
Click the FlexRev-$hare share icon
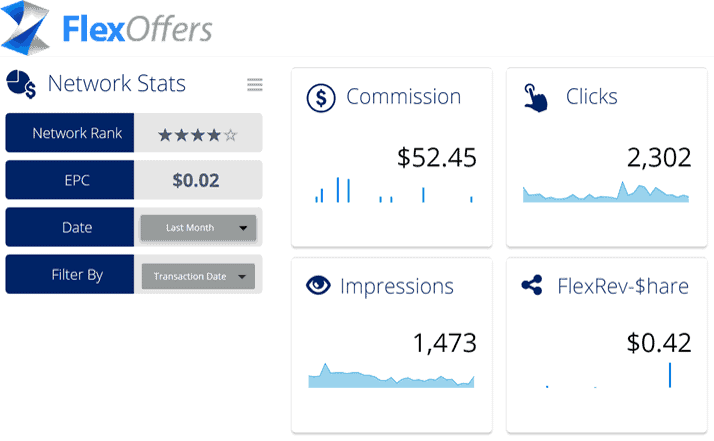click(532, 286)
